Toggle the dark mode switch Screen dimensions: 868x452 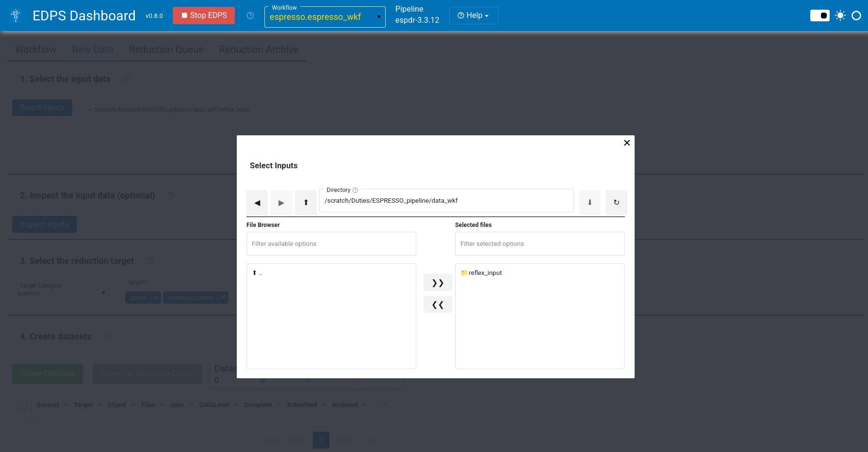pos(820,16)
